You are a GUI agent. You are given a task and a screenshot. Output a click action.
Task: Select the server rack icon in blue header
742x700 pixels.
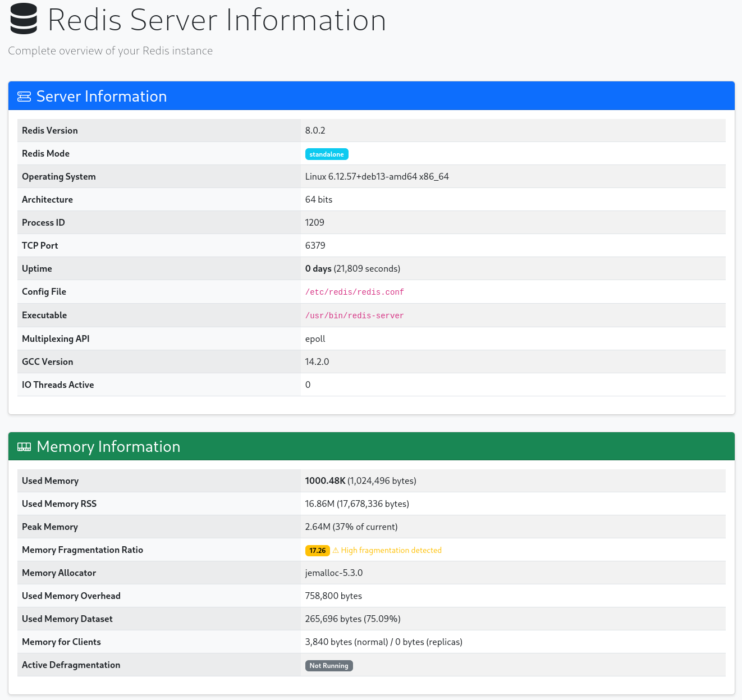click(x=24, y=96)
